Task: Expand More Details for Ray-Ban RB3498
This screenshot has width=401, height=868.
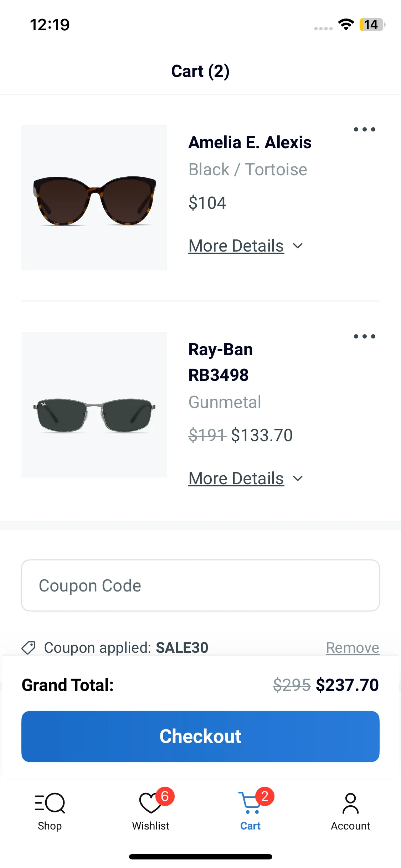Action: coord(236,479)
